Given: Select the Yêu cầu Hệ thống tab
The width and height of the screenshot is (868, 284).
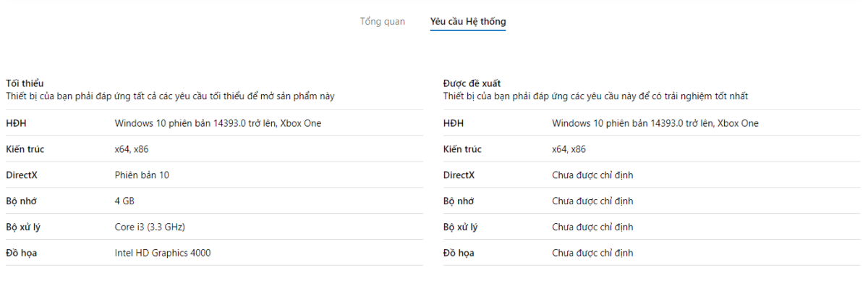Looking at the screenshot, I should tap(468, 22).
